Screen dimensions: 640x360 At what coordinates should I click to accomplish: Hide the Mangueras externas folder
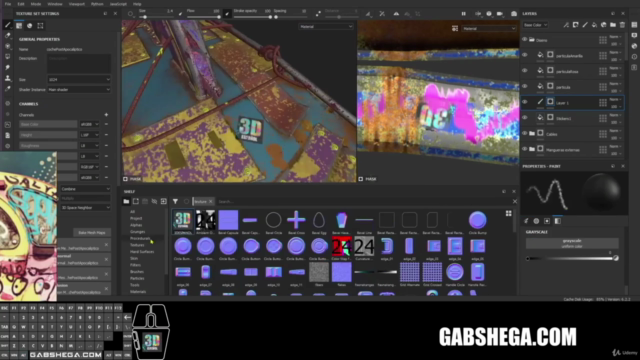coord(525,149)
